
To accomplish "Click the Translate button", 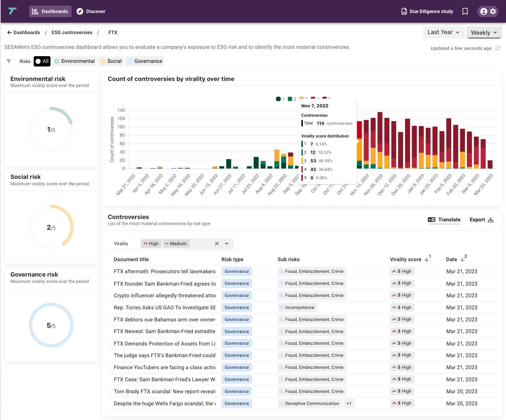I will click(x=444, y=220).
